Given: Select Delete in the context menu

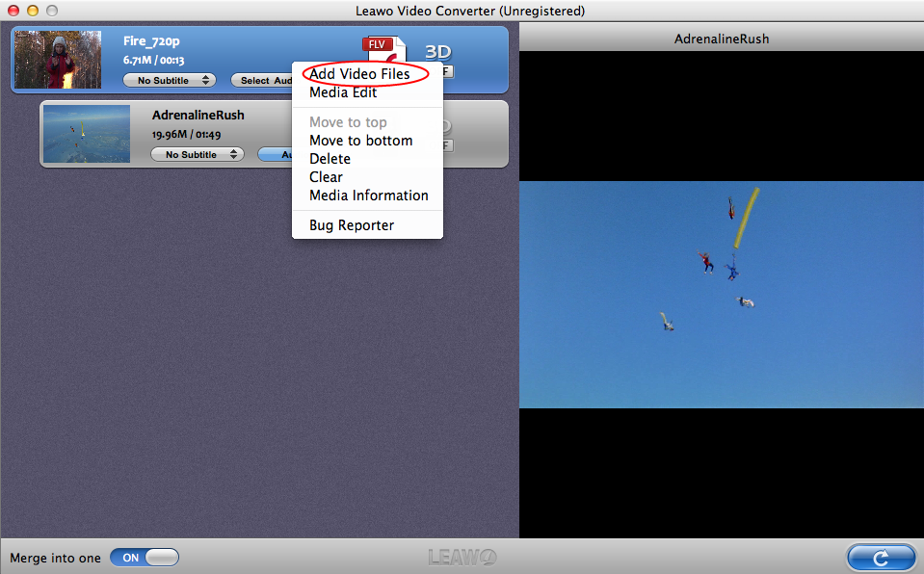Looking at the screenshot, I should [330, 159].
